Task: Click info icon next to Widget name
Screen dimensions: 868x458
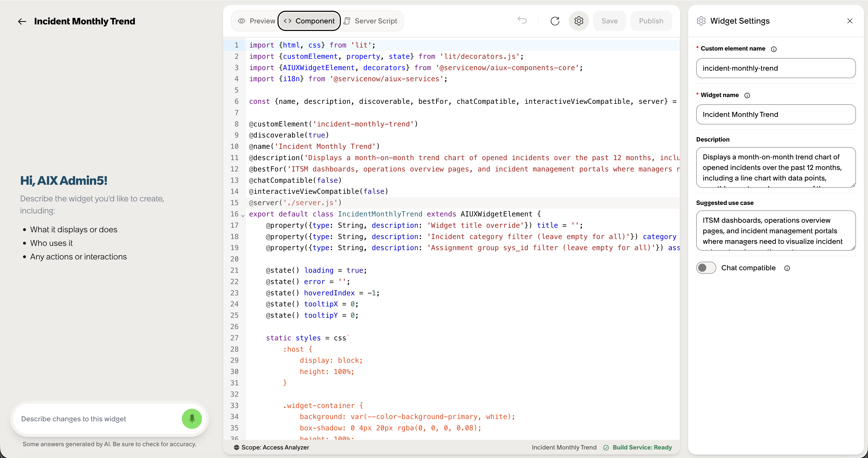Action: tap(747, 96)
